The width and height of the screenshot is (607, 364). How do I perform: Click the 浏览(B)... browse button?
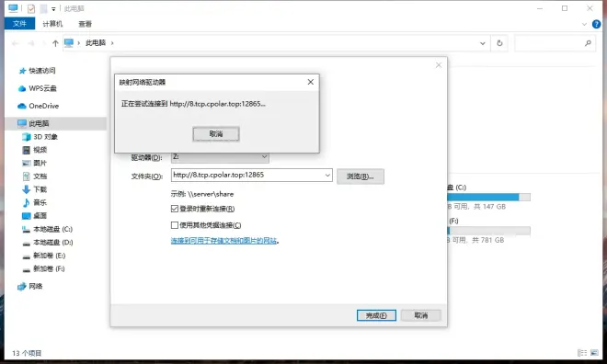[361, 176]
